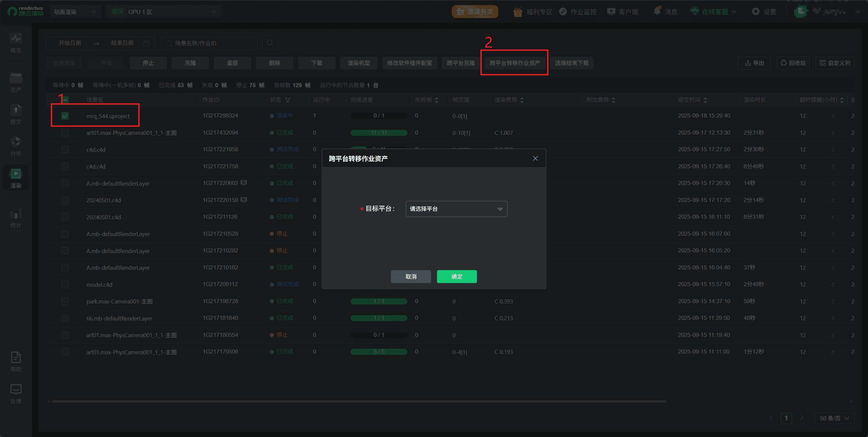
Task: Click the 客户端 download icon
Action: pos(611,12)
